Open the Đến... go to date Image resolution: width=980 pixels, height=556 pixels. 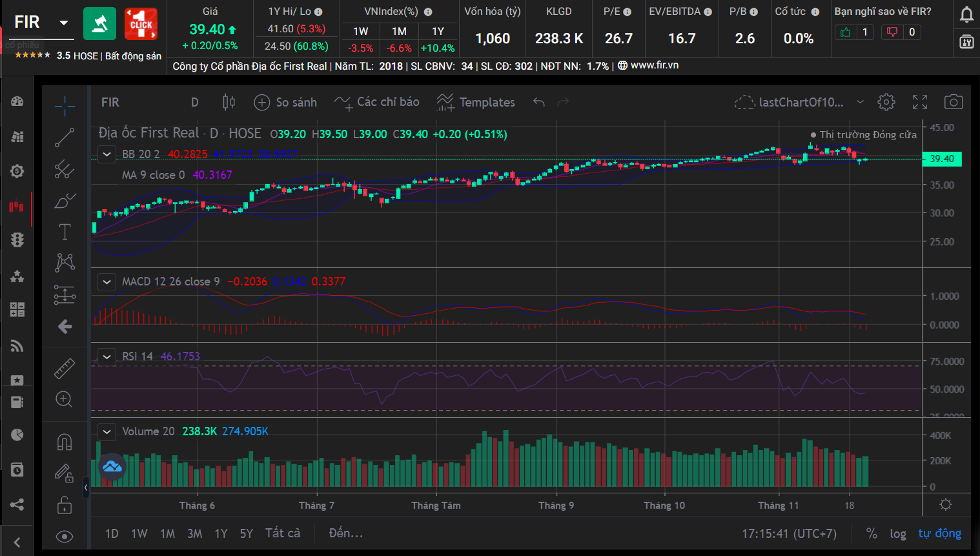pos(346,533)
